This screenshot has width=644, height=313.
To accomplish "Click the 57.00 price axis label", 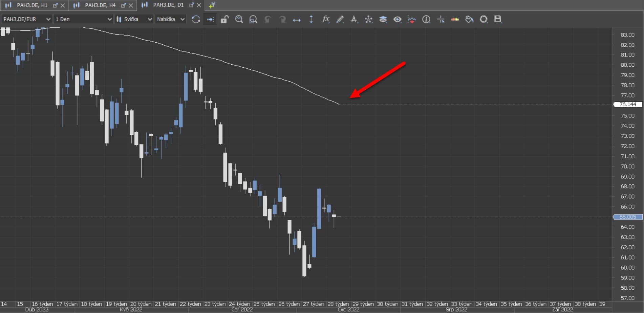I will click(627, 298).
